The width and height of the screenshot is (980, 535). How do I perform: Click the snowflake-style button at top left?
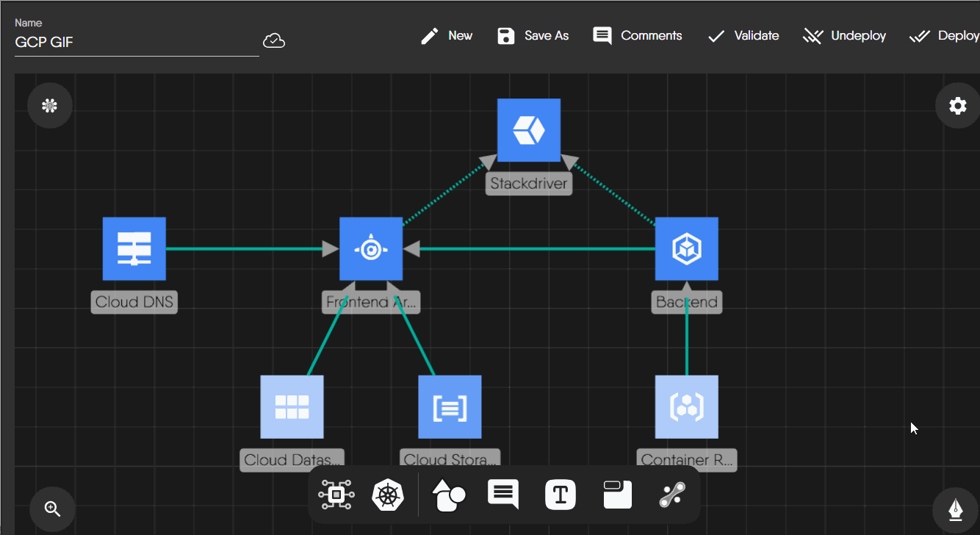pos(50,106)
